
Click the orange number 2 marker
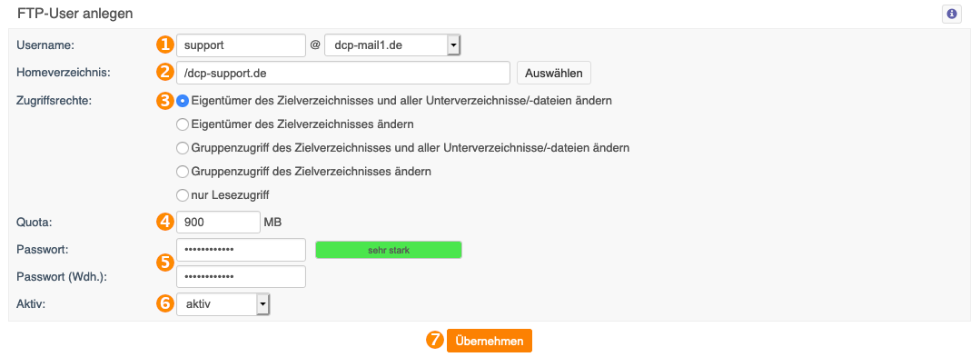(164, 72)
